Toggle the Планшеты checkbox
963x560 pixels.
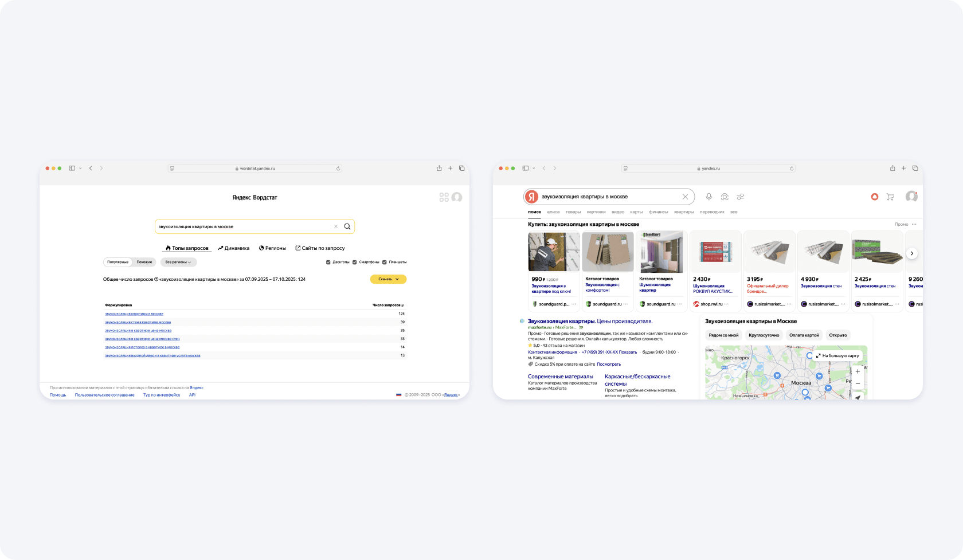pyautogui.click(x=385, y=262)
